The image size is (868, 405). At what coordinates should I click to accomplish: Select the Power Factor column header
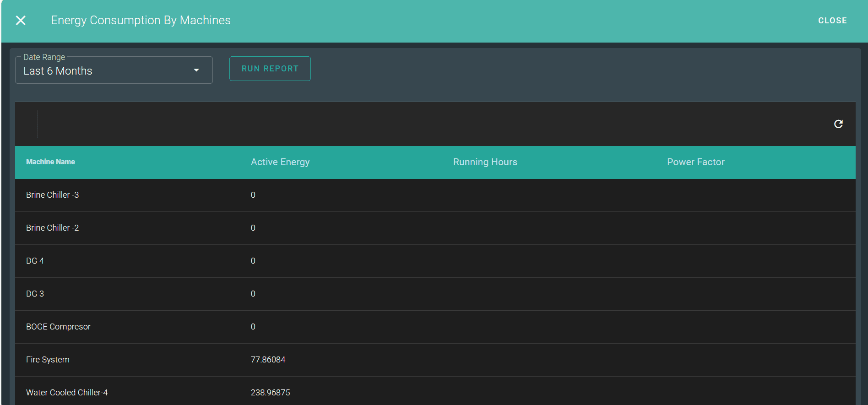point(695,162)
